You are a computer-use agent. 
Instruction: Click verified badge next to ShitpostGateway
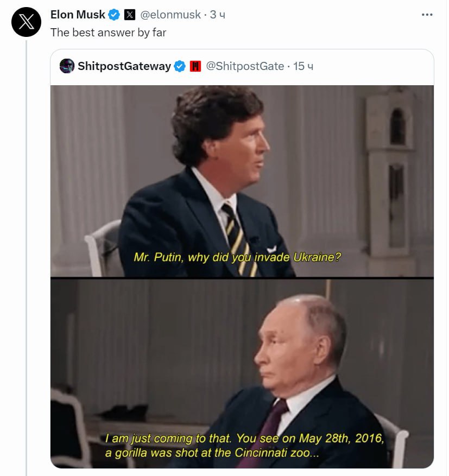click(180, 66)
